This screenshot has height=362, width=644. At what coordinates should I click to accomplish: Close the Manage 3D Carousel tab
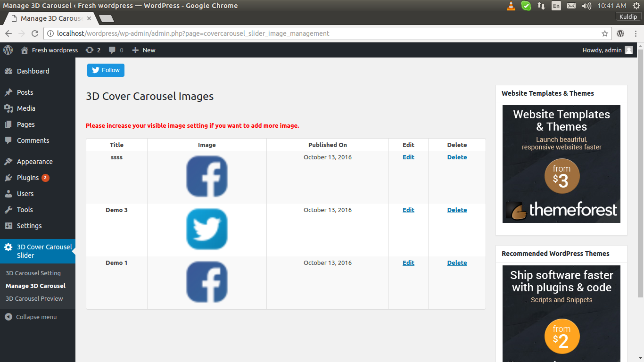click(x=89, y=18)
